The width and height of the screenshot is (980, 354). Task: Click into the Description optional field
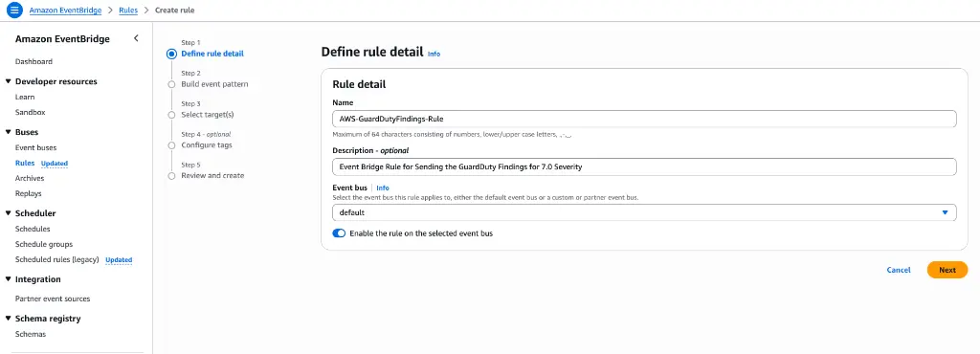(644, 166)
